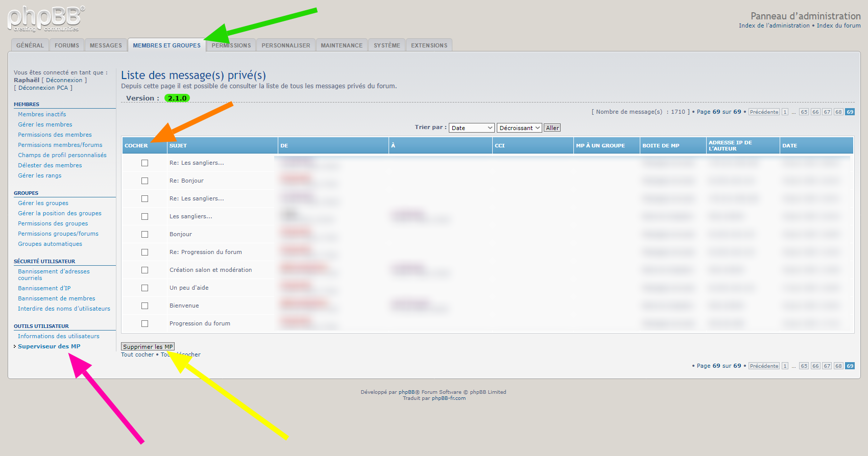Expand the "Décroissant" sort order dropdown
Image resolution: width=868 pixels, height=456 pixels.
point(519,128)
